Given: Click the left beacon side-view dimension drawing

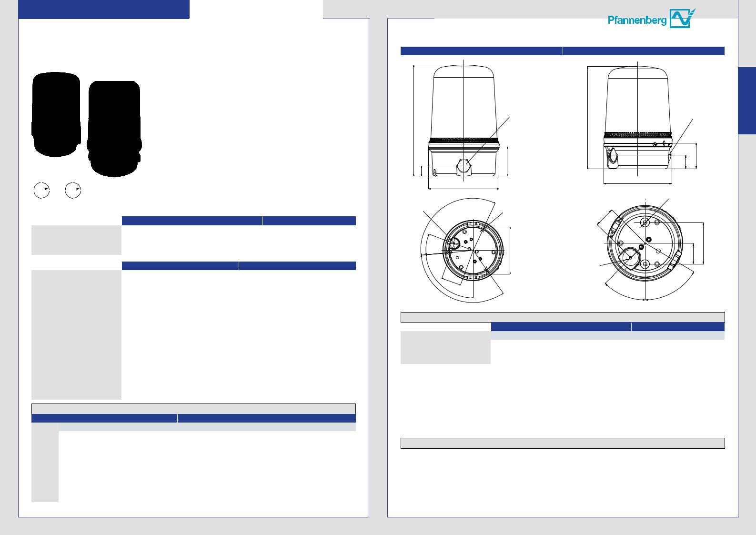Looking at the screenshot, I should tap(463, 125).
